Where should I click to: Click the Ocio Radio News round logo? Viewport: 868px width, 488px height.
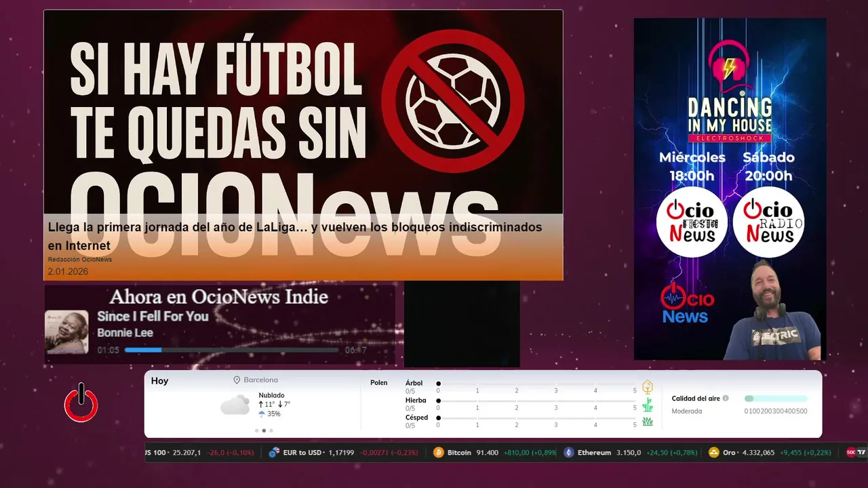click(768, 222)
